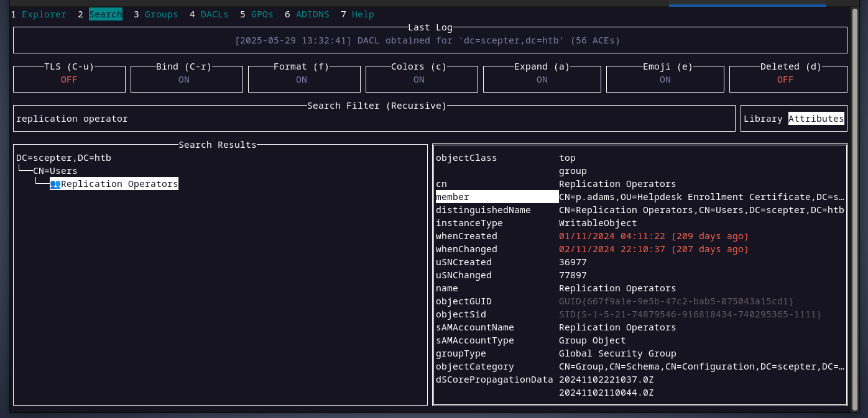This screenshot has height=418, width=868.
Task: Click the Attributes button
Action: [816, 119]
